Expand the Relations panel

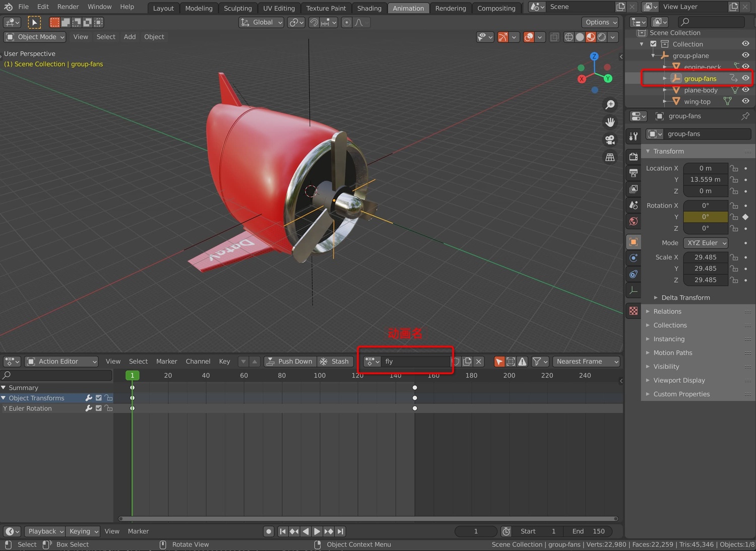click(x=667, y=312)
